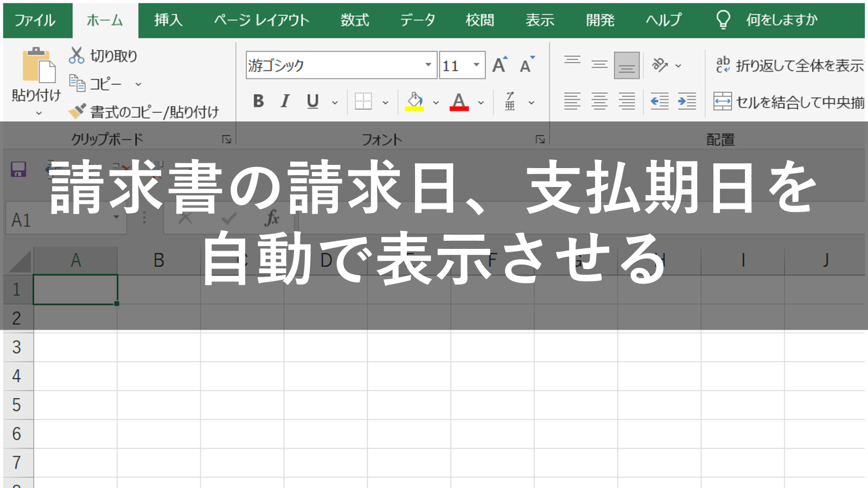Switch to the 校閲 tab
Screen dimensions: 868x488
coord(480,20)
